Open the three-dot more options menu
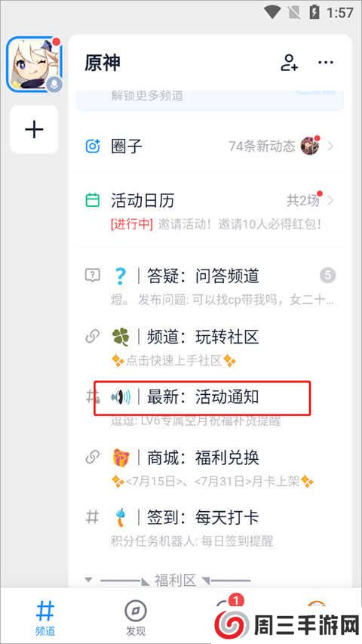This screenshot has width=362, height=644. 326,63
